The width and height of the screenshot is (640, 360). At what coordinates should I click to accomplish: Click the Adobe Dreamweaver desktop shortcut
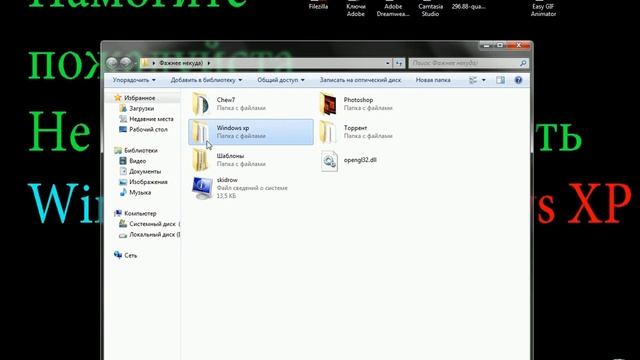393,9
